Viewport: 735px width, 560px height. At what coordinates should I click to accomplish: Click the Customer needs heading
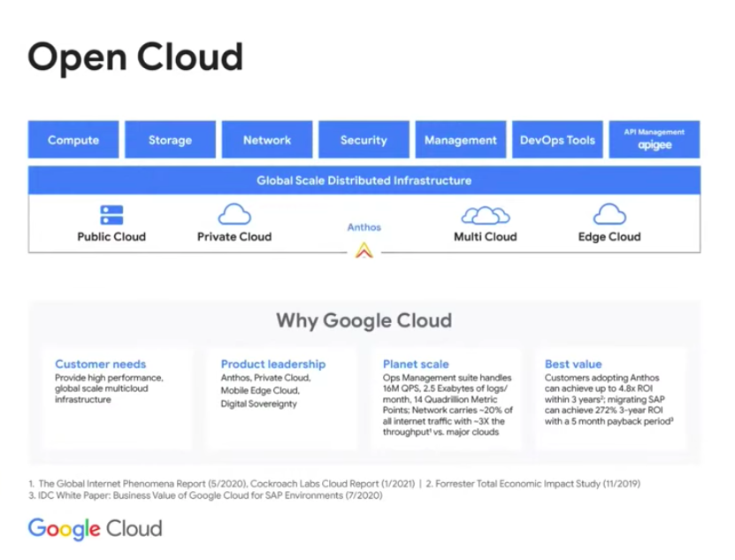click(100, 364)
